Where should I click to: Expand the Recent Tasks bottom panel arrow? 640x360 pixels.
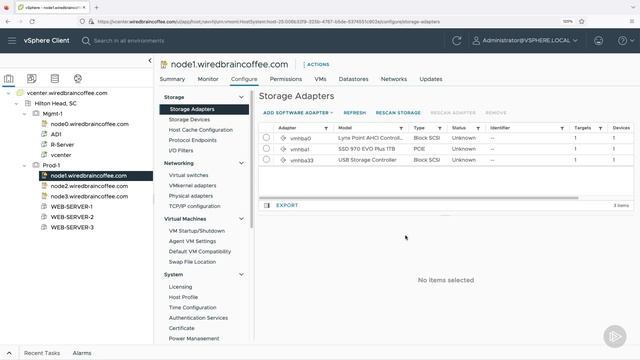click(9, 353)
